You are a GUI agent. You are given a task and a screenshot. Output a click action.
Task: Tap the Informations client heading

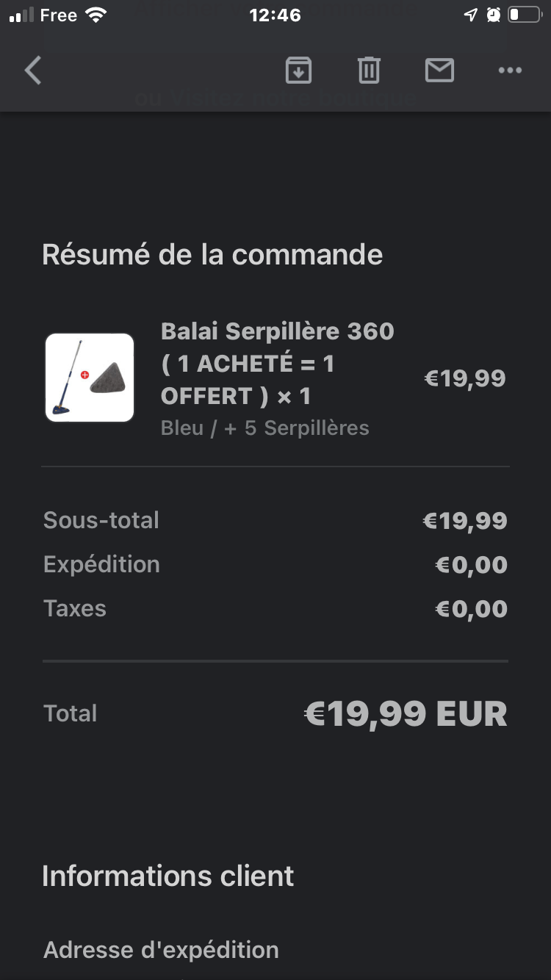coord(168,876)
